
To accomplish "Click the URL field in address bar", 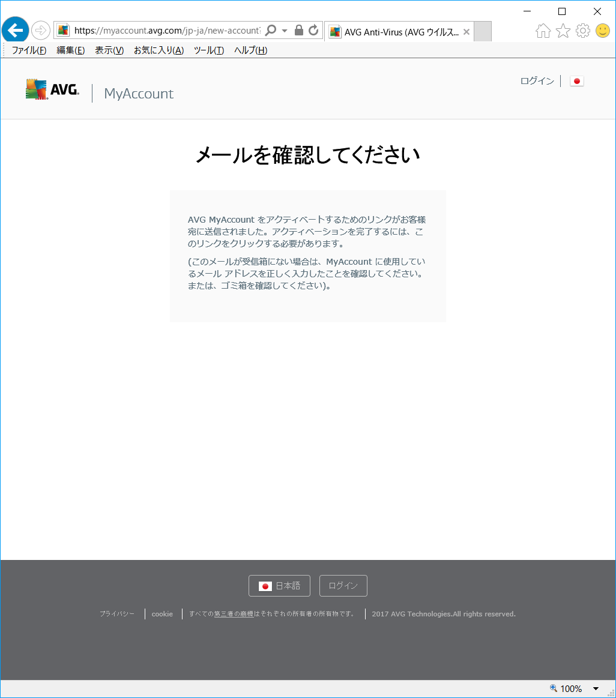I will (x=167, y=30).
